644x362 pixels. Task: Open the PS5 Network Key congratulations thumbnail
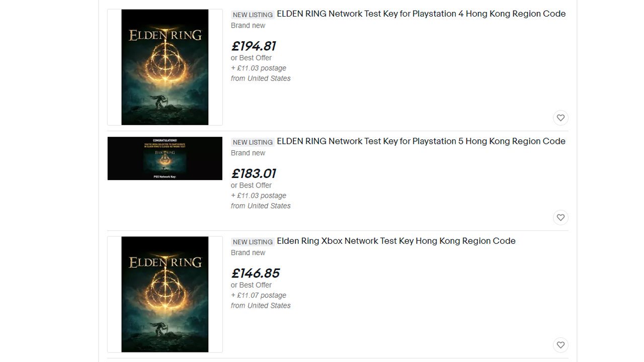coord(165,158)
